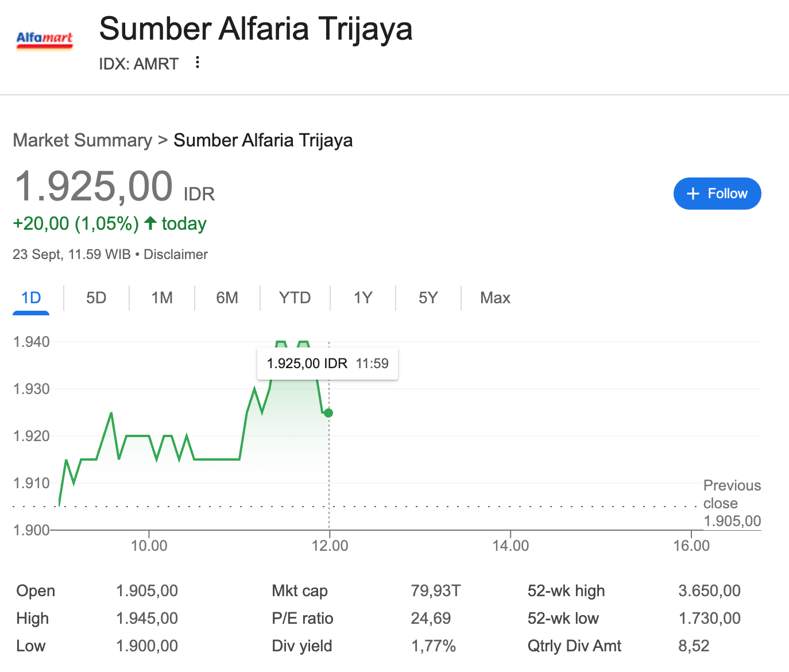This screenshot has width=789, height=672.
Task: Click the +20,00 (1,05%) today change
Action: coord(110,223)
